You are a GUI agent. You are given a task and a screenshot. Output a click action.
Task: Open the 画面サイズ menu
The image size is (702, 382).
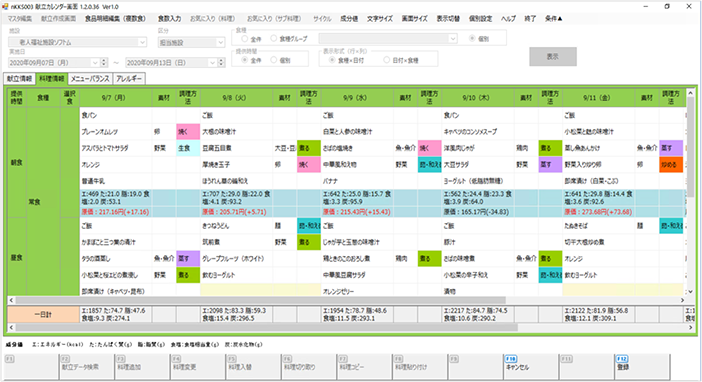pyautogui.click(x=415, y=19)
